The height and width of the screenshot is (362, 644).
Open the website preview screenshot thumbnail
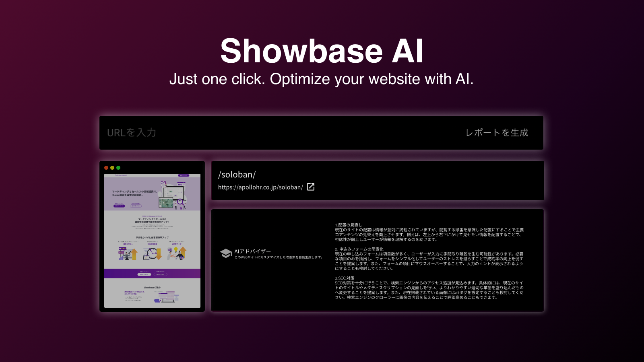tap(152, 241)
